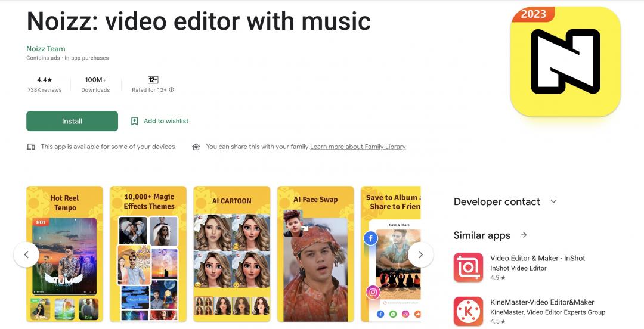The width and height of the screenshot is (644, 329).
Task: Click the Family Library house icon
Action: [196, 147]
